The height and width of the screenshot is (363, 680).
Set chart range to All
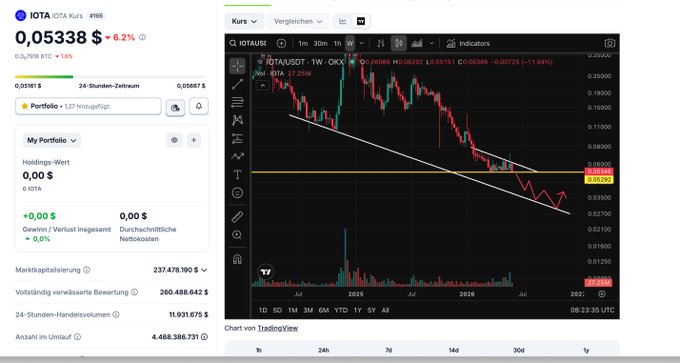(x=385, y=310)
